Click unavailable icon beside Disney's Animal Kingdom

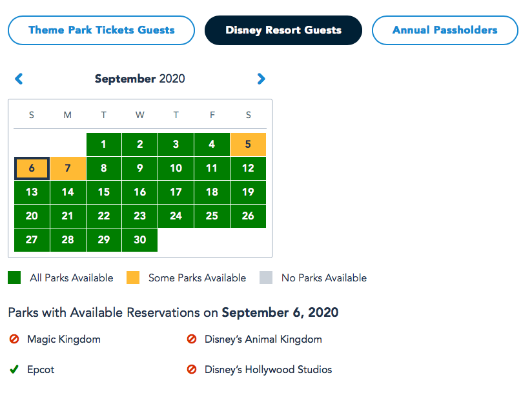click(x=192, y=339)
